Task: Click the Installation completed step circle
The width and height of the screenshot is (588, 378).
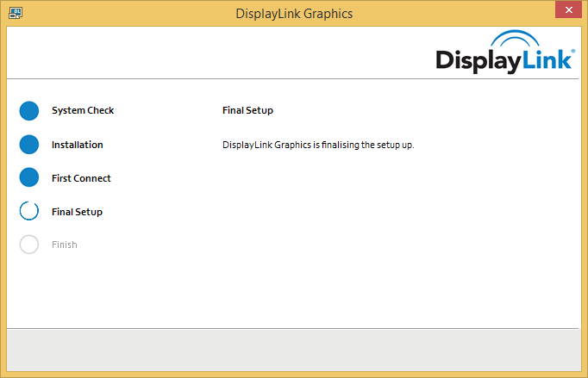Action: pyautogui.click(x=29, y=145)
